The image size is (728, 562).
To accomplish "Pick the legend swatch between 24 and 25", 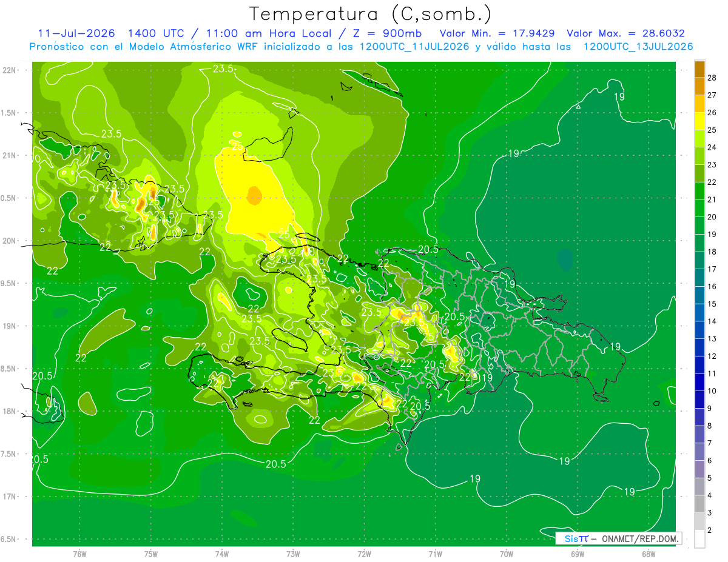I will 699,138.
